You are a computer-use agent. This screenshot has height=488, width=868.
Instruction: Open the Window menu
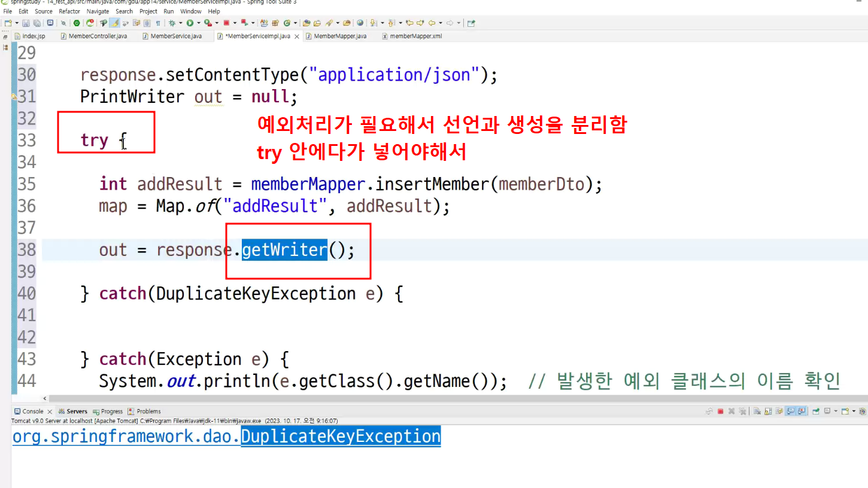click(x=191, y=11)
